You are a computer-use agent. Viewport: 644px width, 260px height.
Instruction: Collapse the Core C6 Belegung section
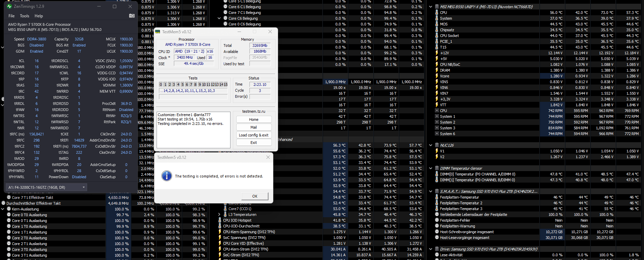pyautogui.click(x=219, y=18)
